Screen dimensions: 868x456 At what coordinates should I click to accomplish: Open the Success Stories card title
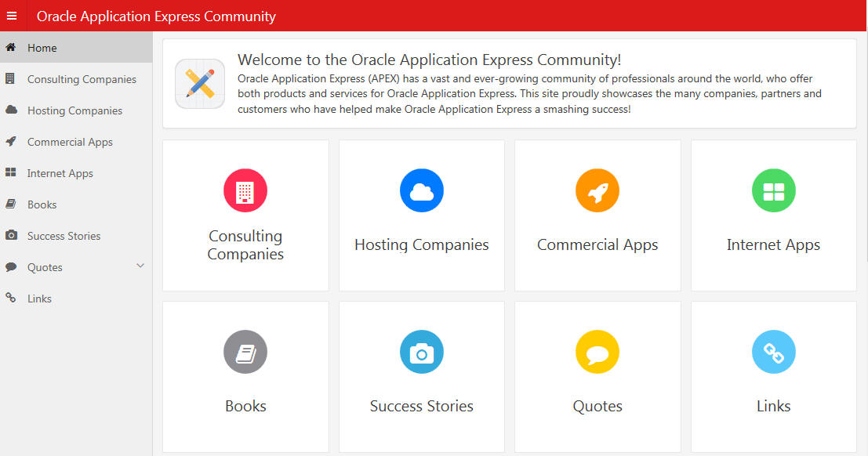point(421,406)
